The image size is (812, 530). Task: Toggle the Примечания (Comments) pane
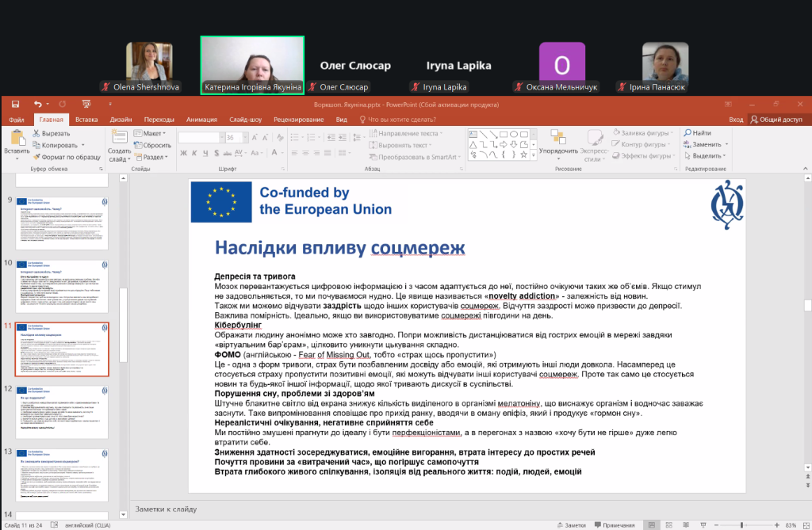tap(613, 524)
